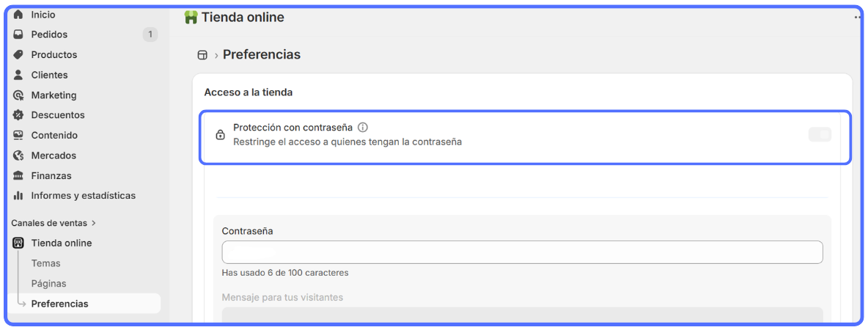The height and width of the screenshot is (330, 868).
Task: Click info icon beside Protección con contraseña
Action: (x=363, y=128)
